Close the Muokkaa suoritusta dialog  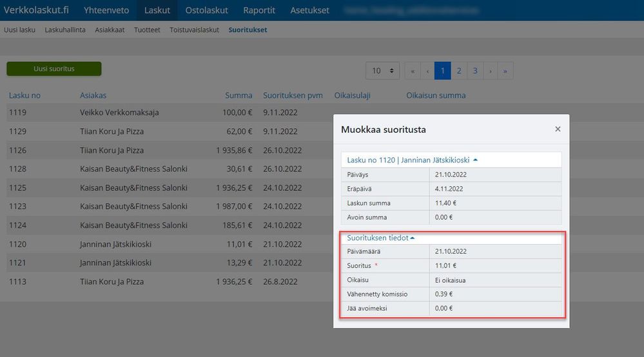click(558, 130)
